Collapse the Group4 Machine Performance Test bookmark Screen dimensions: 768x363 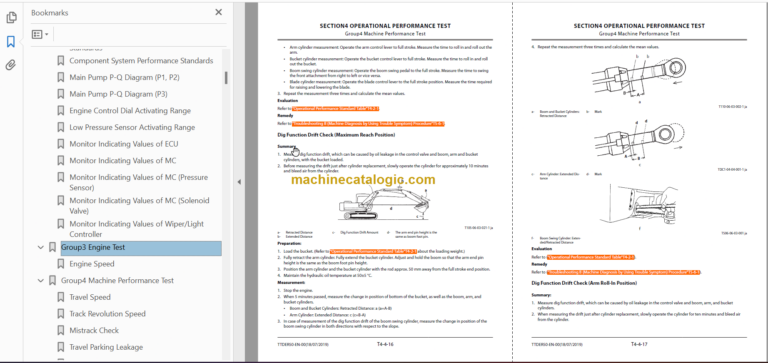click(41, 281)
